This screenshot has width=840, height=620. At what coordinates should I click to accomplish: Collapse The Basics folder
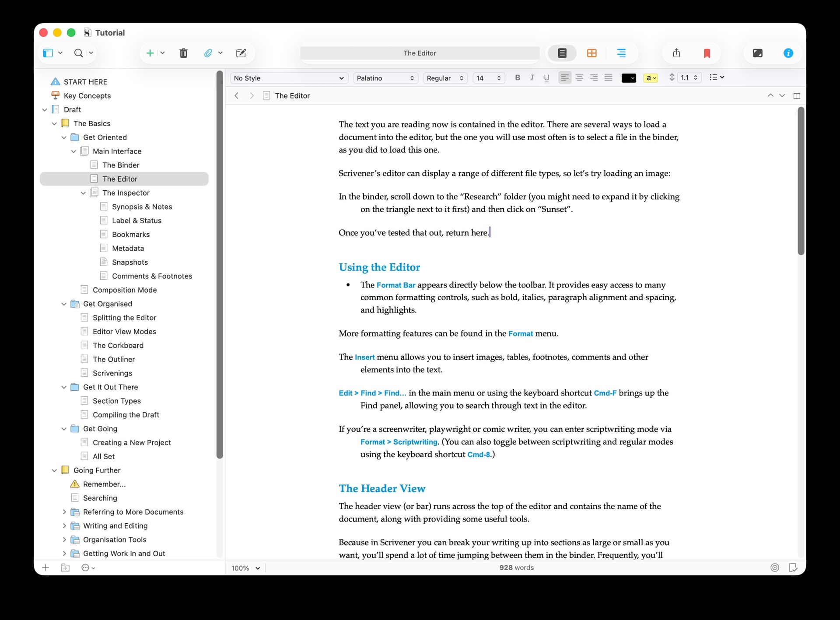54,124
